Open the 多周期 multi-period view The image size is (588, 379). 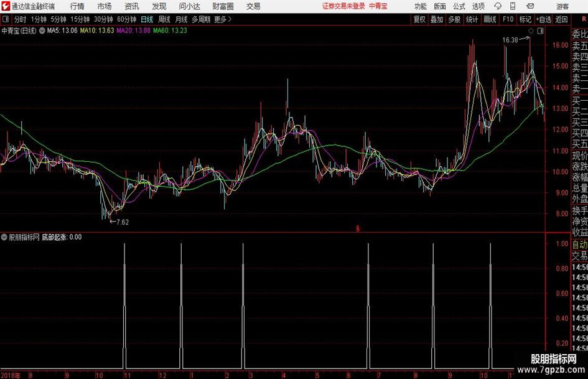tap(201, 19)
